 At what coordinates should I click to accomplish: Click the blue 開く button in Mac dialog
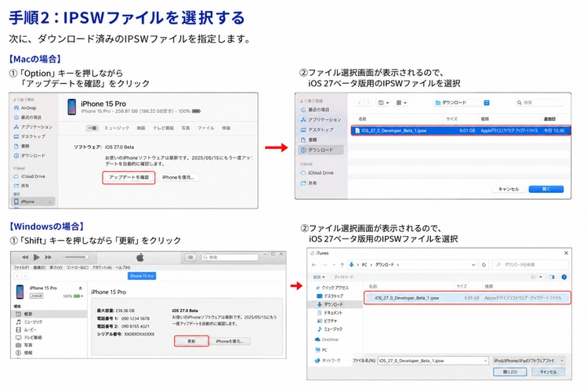546,189
